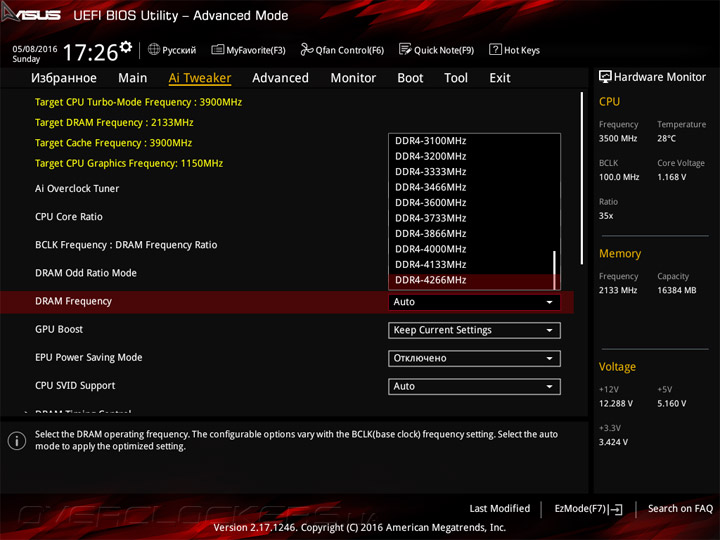This screenshot has height=540, width=720.
Task: Select the DRAM Frequency row label
Action: coord(73,301)
